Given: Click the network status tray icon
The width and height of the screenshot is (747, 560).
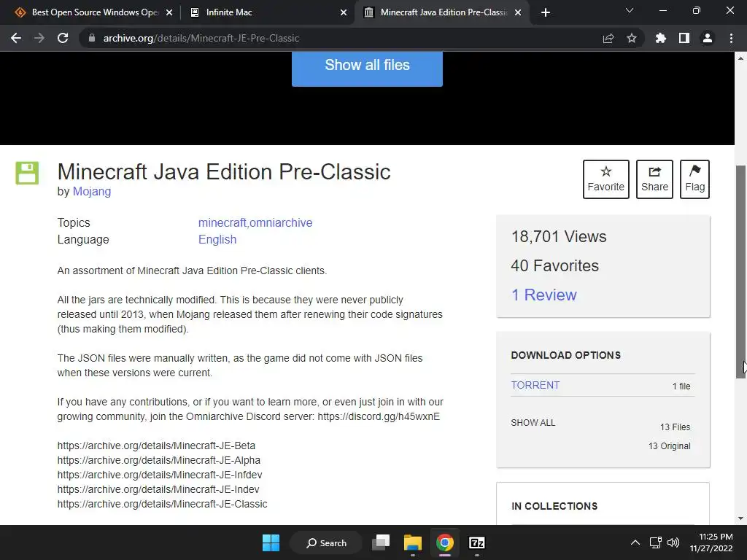Looking at the screenshot, I should click(x=656, y=542).
